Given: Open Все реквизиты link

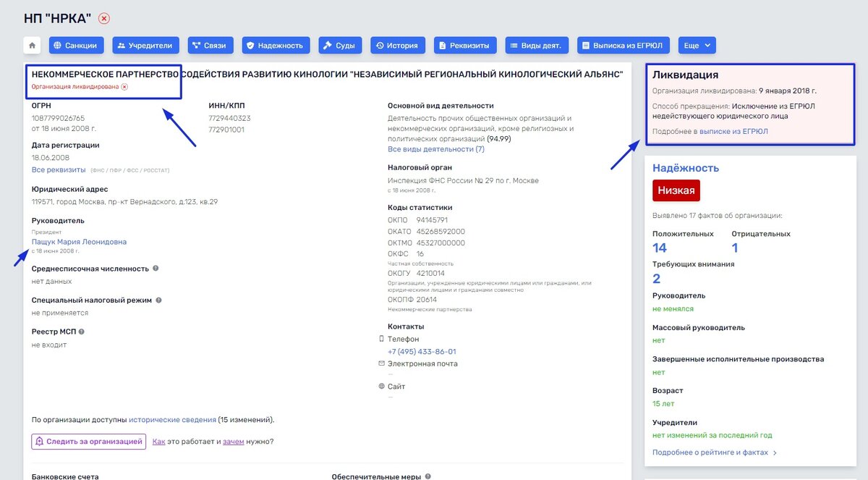Looking at the screenshot, I should pos(59,169).
